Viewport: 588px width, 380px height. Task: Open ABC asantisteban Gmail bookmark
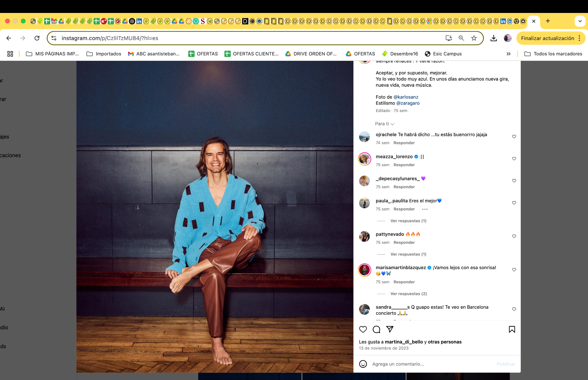click(154, 54)
